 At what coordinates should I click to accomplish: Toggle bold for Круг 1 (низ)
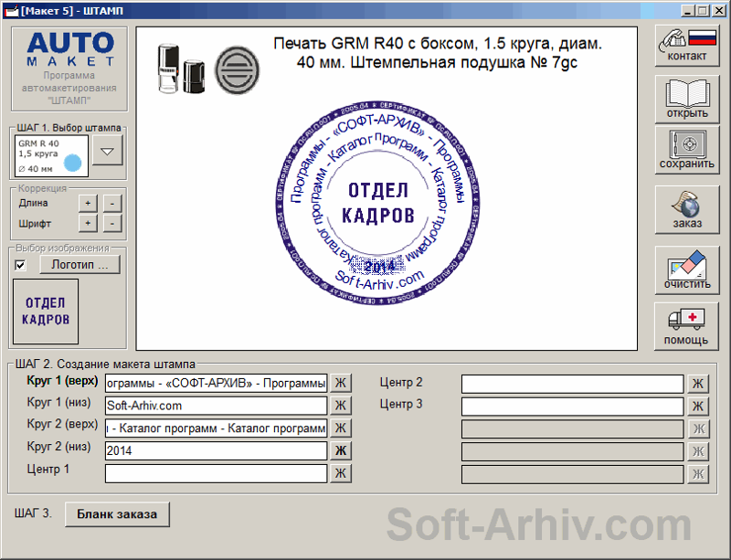tap(341, 406)
